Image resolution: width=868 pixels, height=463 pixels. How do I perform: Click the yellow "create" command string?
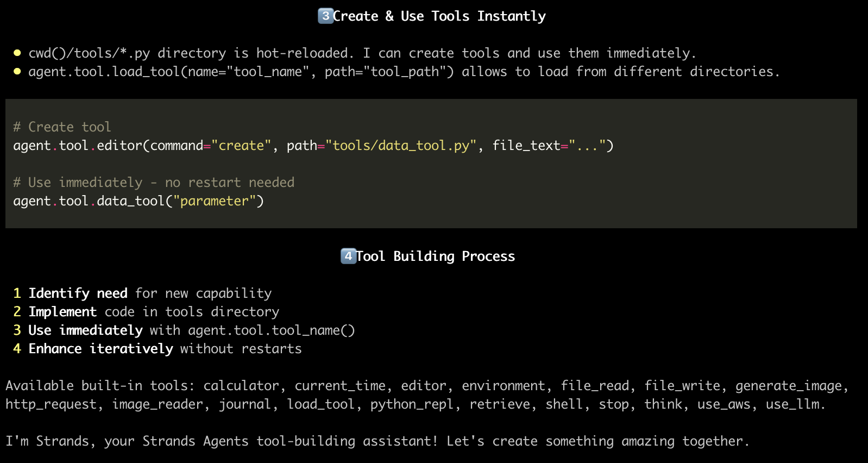[241, 146]
